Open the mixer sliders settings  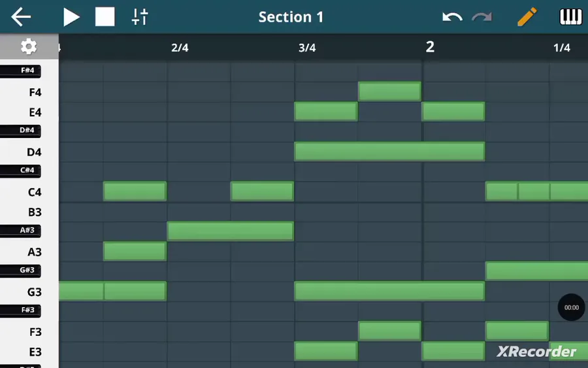pyautogui.click(x=140, y=17)
